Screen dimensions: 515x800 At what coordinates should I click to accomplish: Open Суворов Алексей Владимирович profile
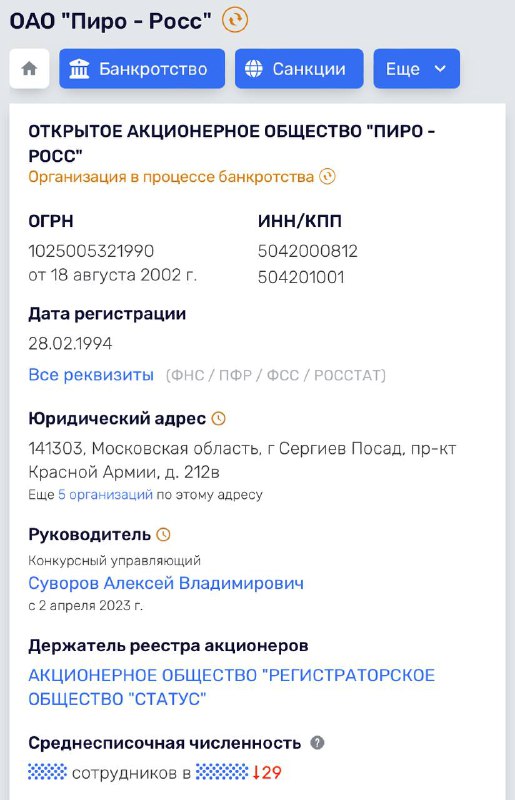click(x=166, y=583)
